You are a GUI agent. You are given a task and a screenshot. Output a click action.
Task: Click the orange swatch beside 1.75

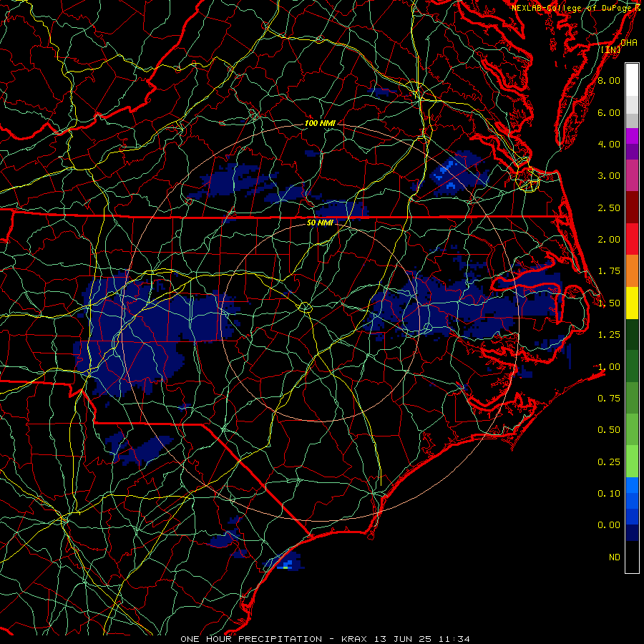[x=632, y=270]
